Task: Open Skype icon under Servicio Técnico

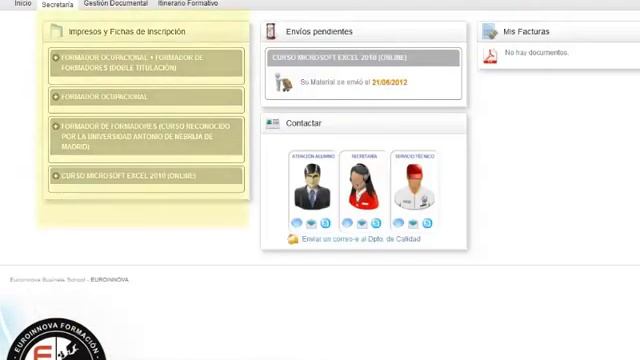Action: coord(427,223)
